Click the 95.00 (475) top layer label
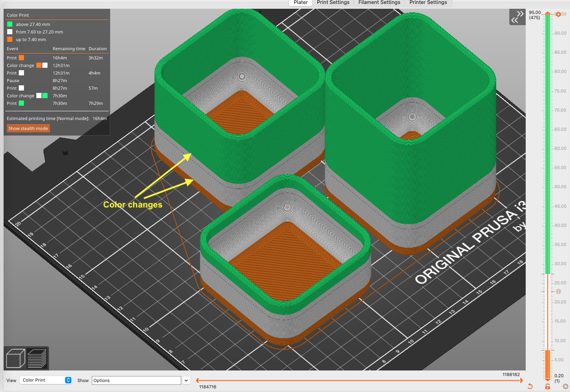 [535, 15]
